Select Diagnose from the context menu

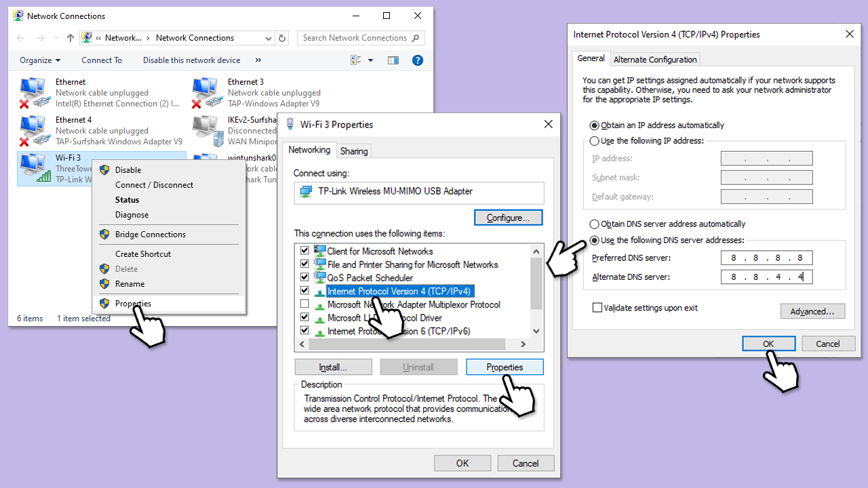tap(132, 215)
